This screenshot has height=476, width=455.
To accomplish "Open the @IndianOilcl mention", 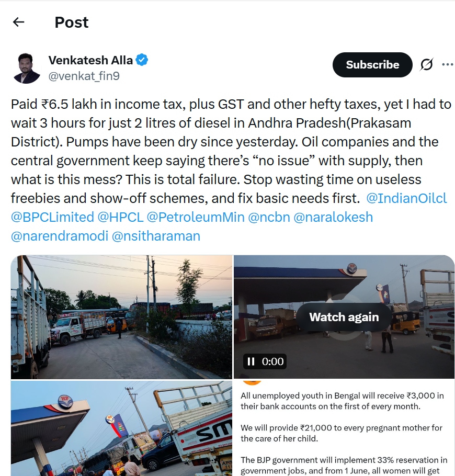I will (x=406, y=199).
